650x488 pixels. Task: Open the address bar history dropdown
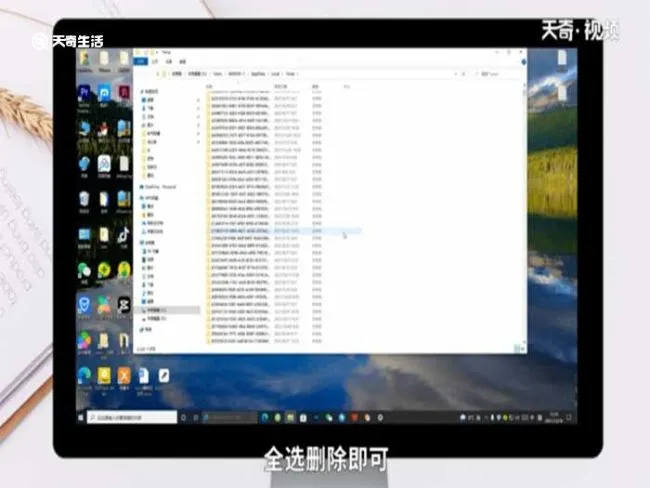click(456, 74)
